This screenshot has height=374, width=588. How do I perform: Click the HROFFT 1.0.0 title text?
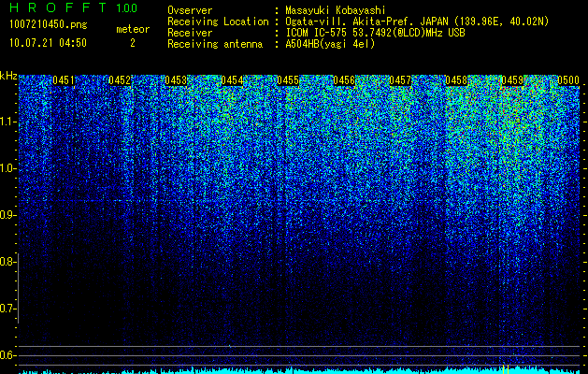coord(74,7)
